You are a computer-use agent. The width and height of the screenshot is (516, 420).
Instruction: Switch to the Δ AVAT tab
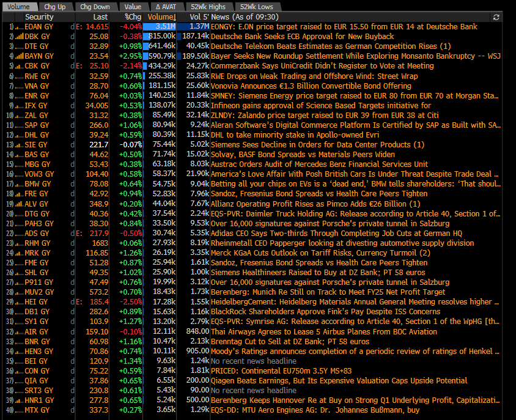click(166, 7)
